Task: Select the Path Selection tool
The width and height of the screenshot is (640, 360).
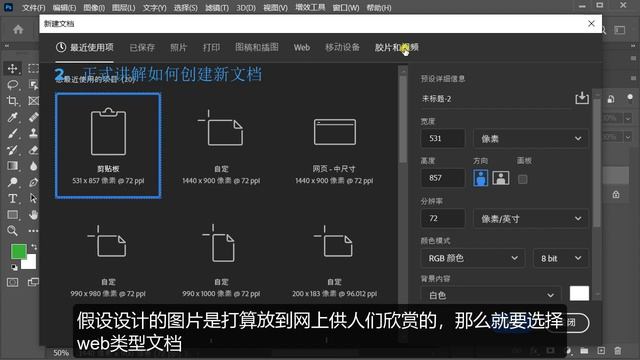Action: click(33, 198)
